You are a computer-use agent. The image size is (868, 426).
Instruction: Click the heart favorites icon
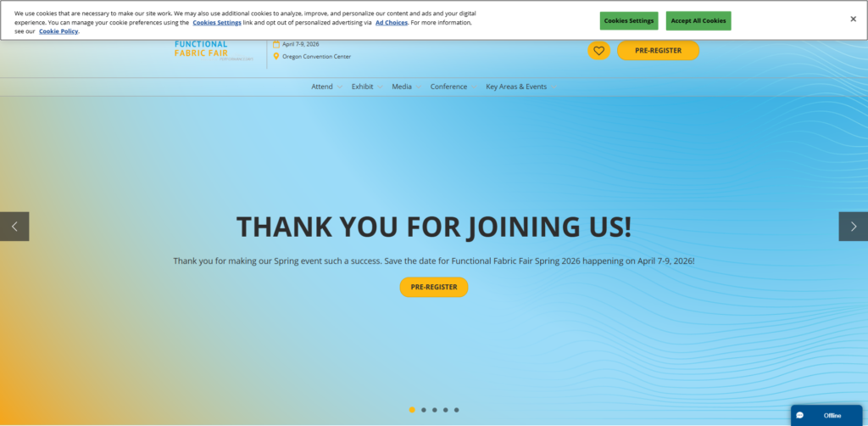tap(598, 50)
